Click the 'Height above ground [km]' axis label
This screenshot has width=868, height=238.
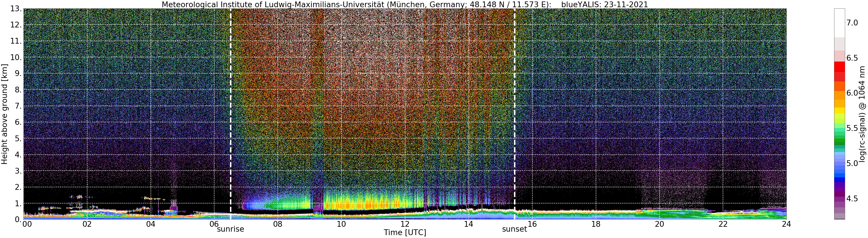tap(4, 114)
